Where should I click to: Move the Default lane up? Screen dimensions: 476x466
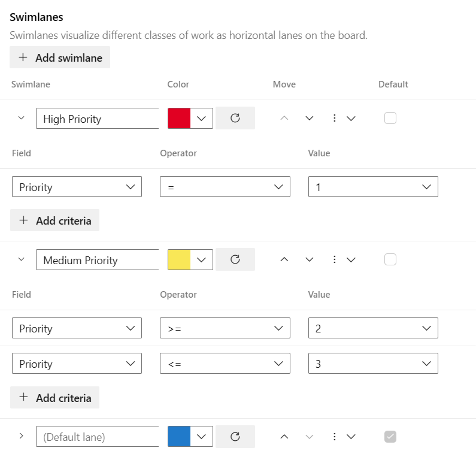[284, 437]
